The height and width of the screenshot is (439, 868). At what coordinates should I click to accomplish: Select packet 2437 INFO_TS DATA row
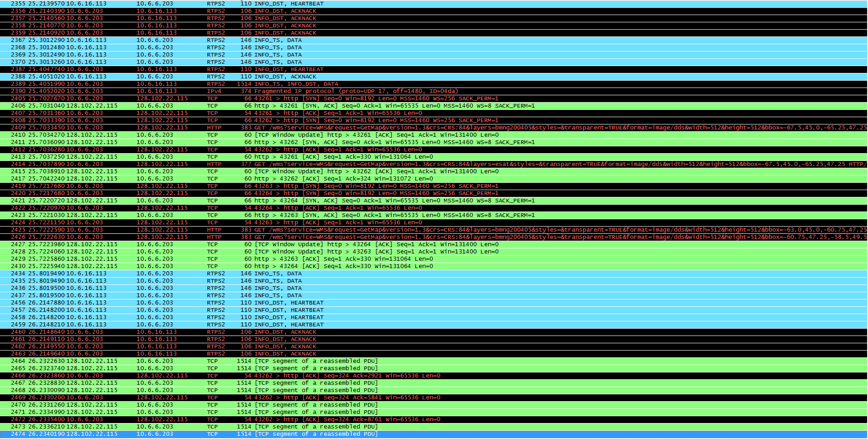(x=434, y=295)
